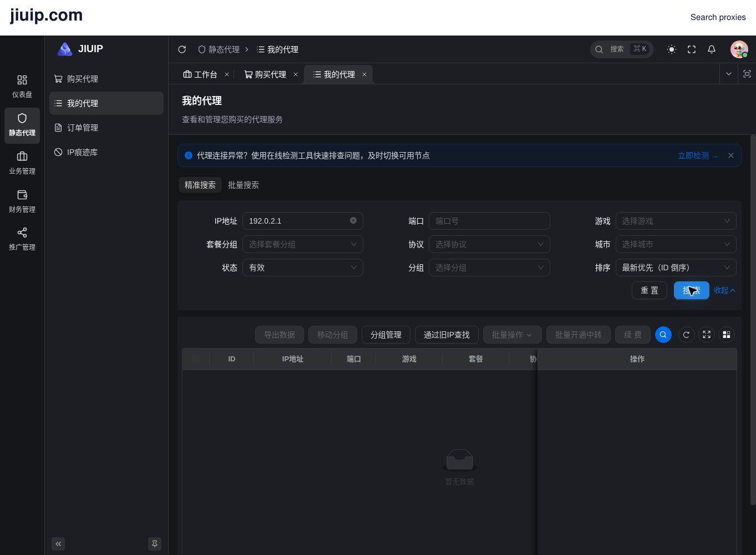Dismiss the proxy connection alert banner
This screenshot has height=555, width=756.
pos(731,155)
